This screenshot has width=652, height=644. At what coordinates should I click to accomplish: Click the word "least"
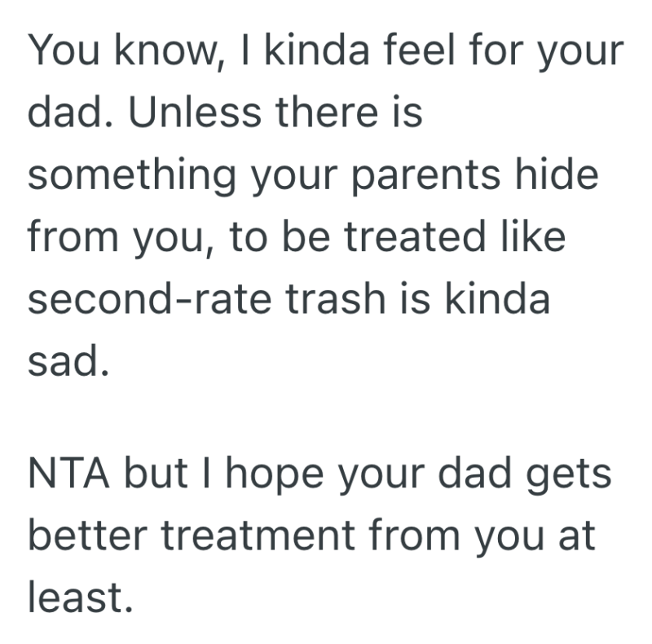tap(78, 599)
